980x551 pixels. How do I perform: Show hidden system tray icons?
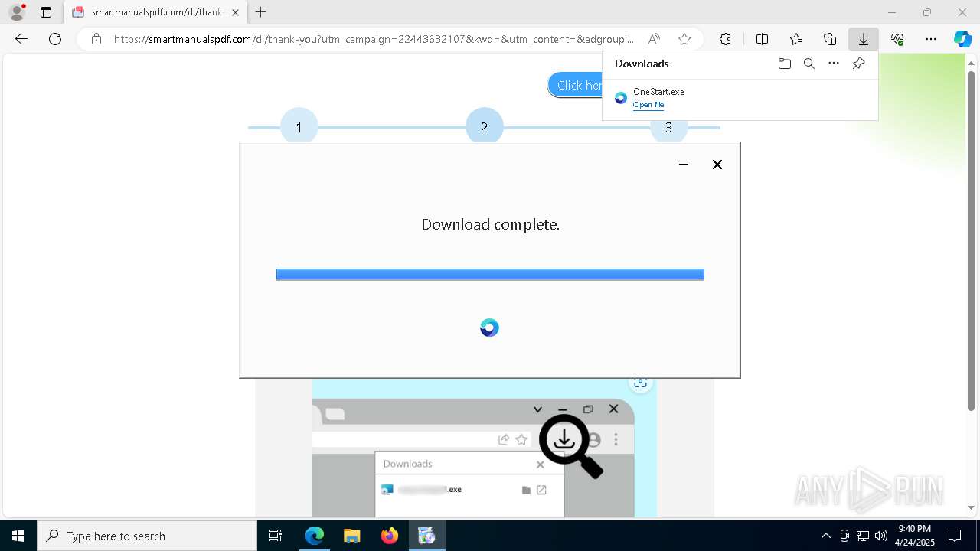point(825,536)
